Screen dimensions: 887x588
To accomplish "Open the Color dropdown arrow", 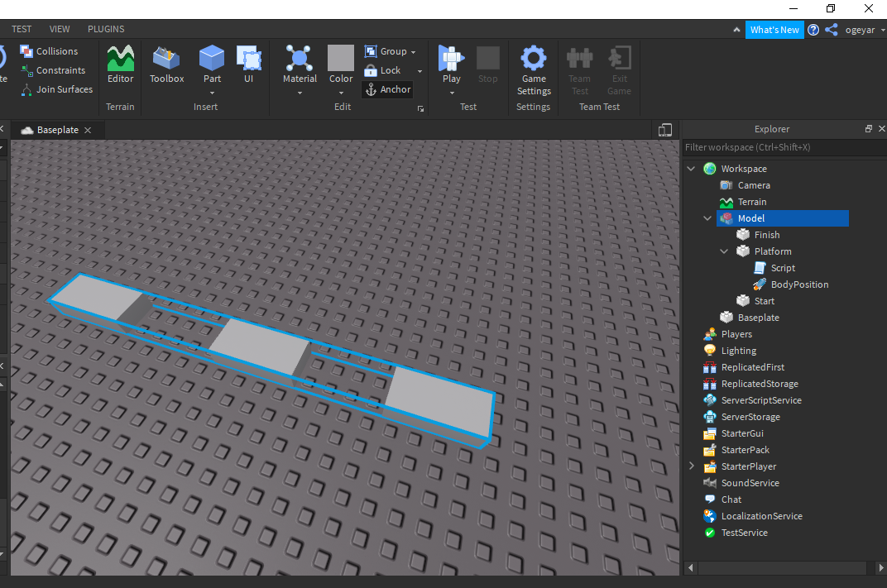I will (x=341, y=93).
